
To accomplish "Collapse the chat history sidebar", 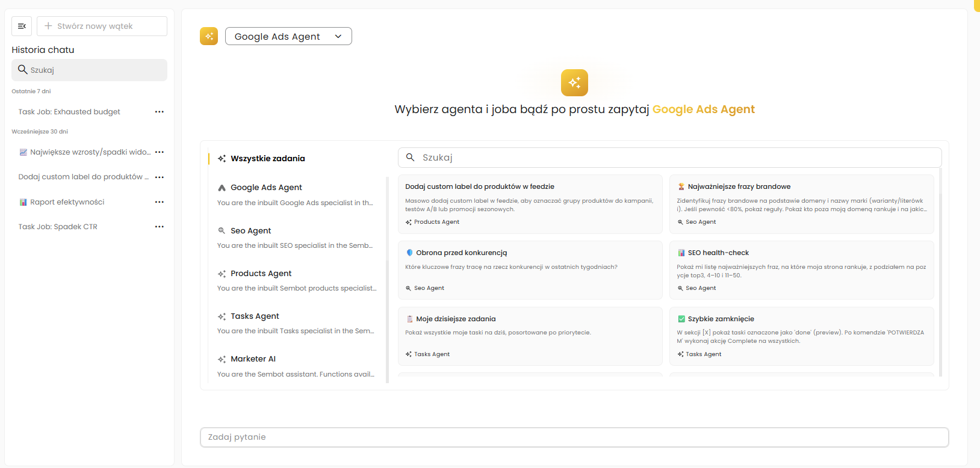I will [22, 26].
